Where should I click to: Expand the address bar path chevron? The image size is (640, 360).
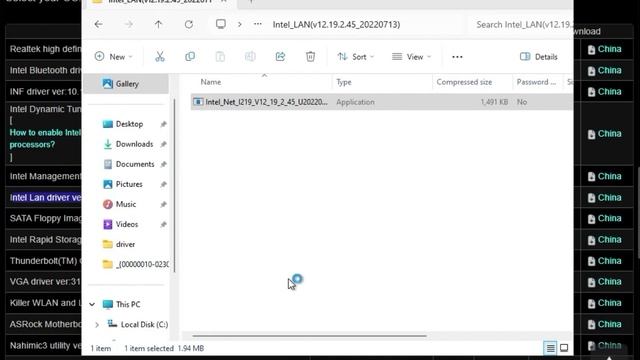click(x=240, y=24)
